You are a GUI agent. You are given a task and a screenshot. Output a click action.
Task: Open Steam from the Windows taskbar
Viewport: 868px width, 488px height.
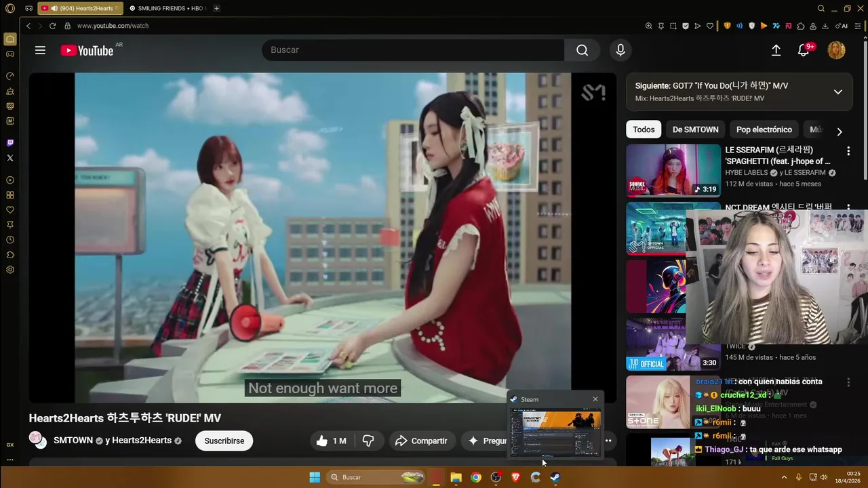pyautogui.click(x=555, y=477)
